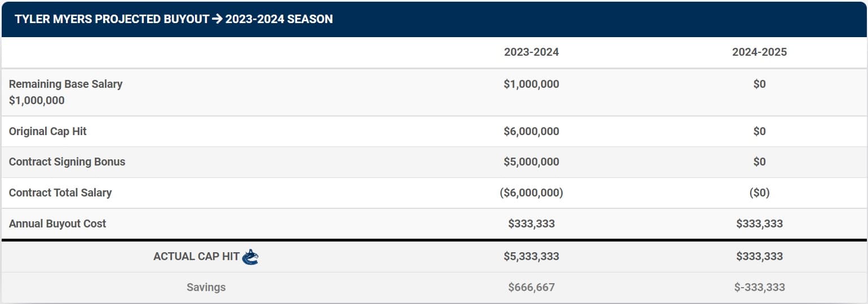Click the $5,333,333 actual cap hit value
Image resolution: width=868 pixels, height=304 pixels.
coord(531,256)
